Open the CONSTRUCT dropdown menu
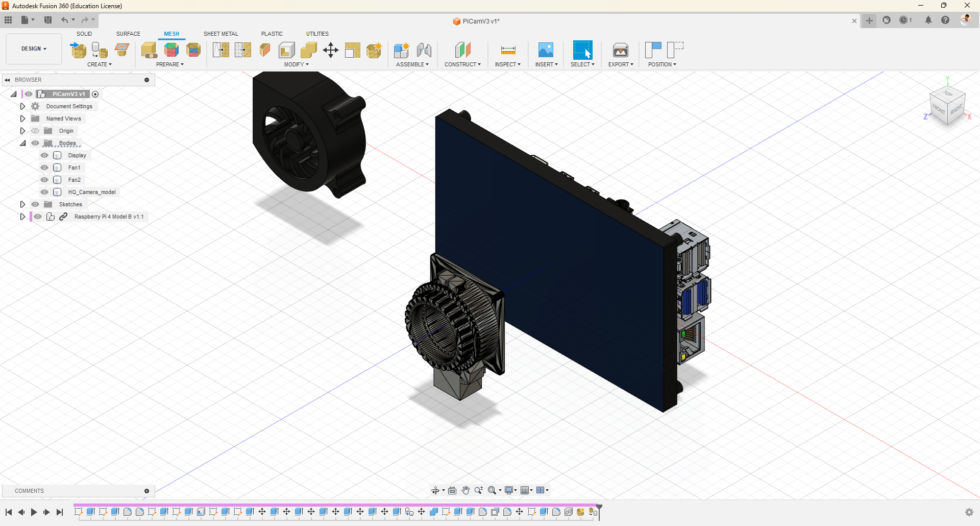This screenshot has height=526, width=980. 462,64
